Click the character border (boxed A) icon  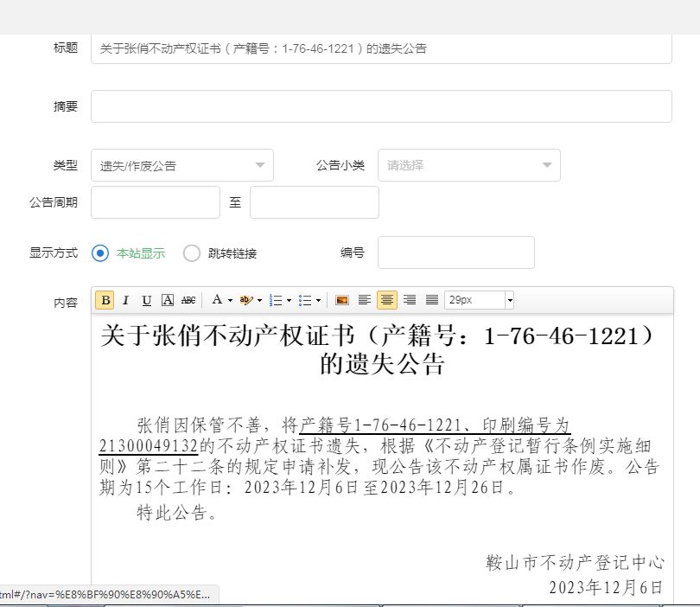click(168, 300)
